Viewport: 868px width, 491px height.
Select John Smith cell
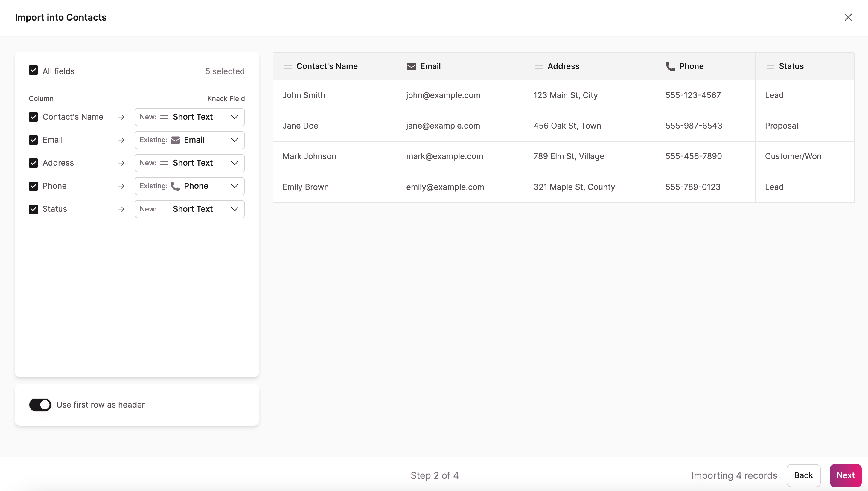point(335,95)
